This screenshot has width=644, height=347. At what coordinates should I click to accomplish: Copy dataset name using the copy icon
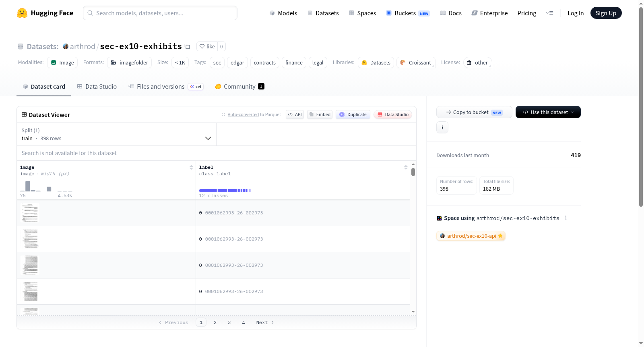(187, 46)
